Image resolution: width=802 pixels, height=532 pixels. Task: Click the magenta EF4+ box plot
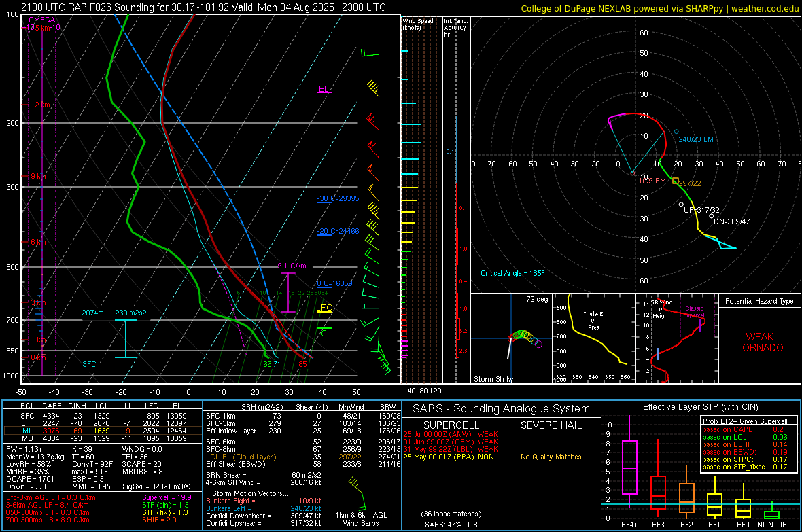tap(629, 462)
